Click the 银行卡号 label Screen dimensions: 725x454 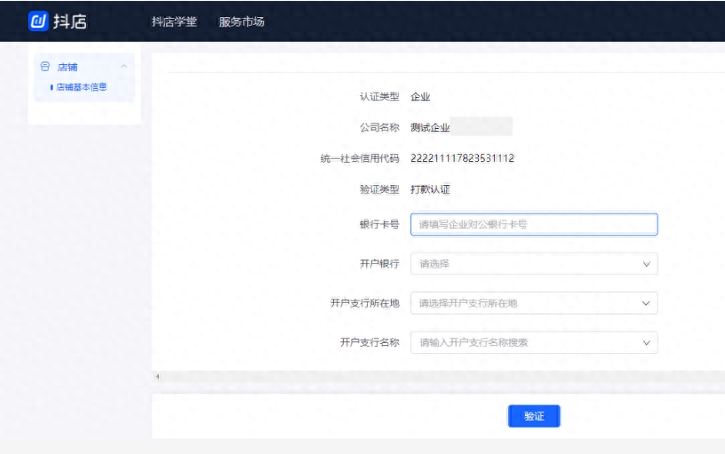click(x=380, y=224)
